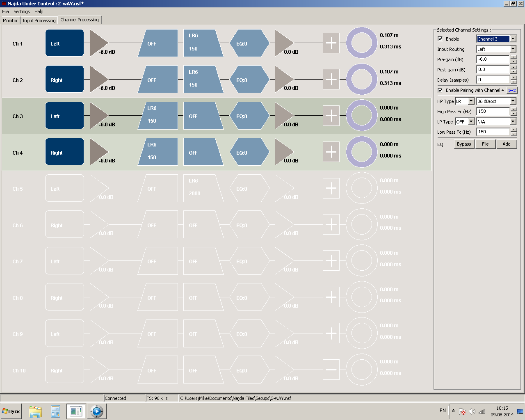Select the Channel Processing tab
Image resolution: width=525 pixels, height=420 pixels.
[80, 20]
